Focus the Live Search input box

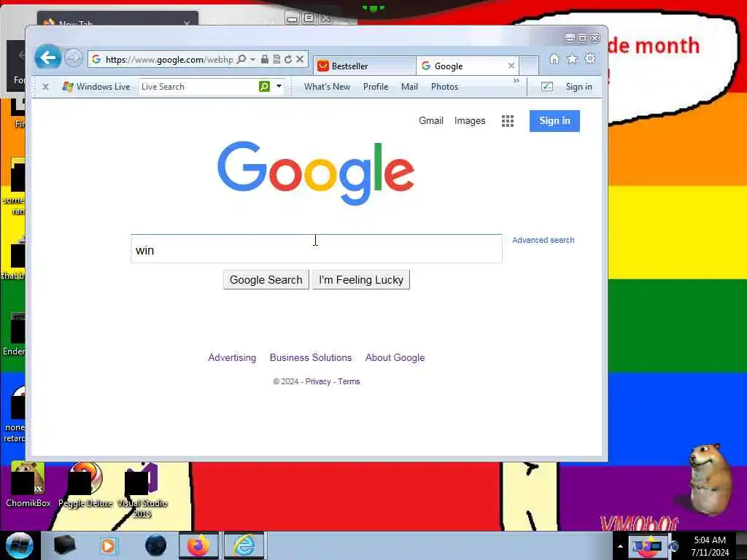click(198, 87)
